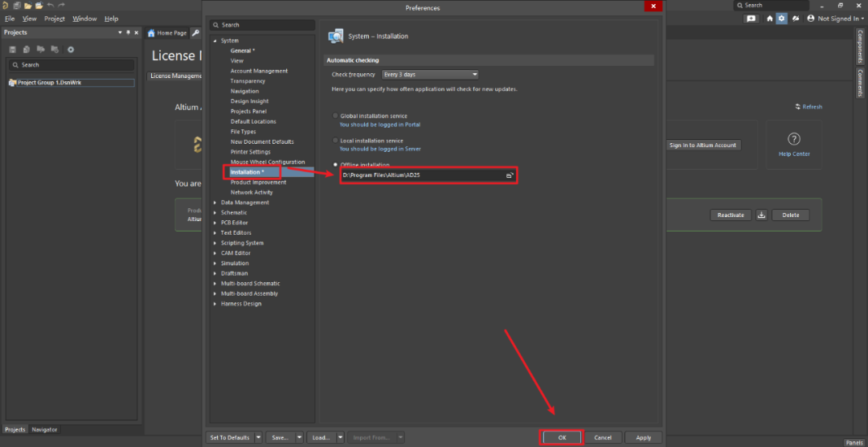Select Offline installation radio button
Image resolution: width=868 pixels, height=447 pixels.
click(x=335, y=165)
